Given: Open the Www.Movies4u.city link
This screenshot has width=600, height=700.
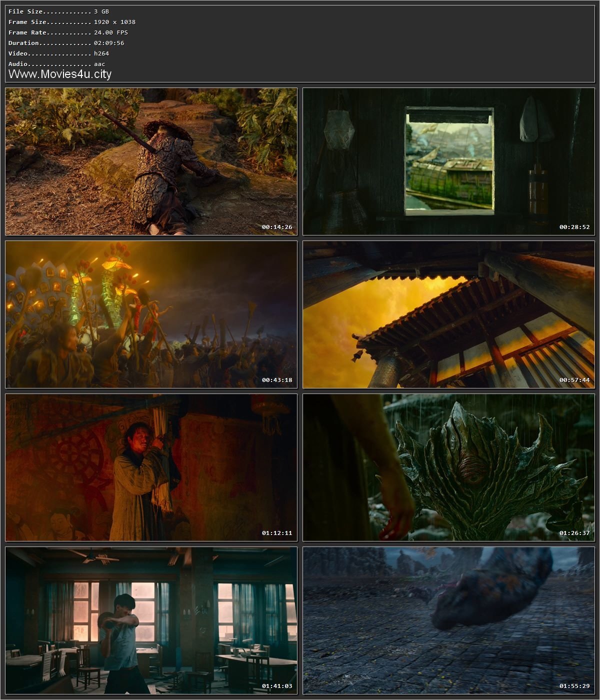Looking at the screenshot, I should tap(60, 74).
